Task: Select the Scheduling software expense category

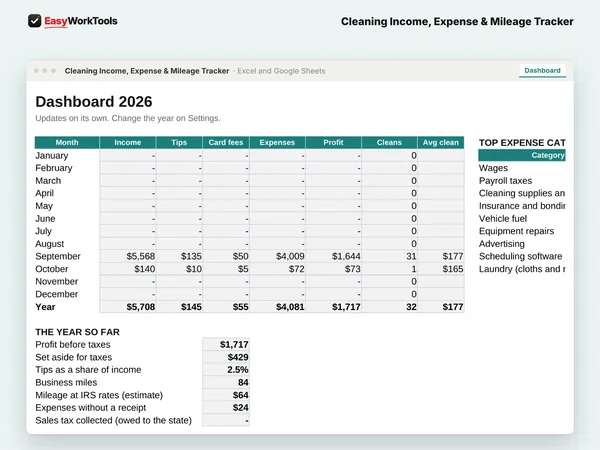Action: (x=520, y=256)
